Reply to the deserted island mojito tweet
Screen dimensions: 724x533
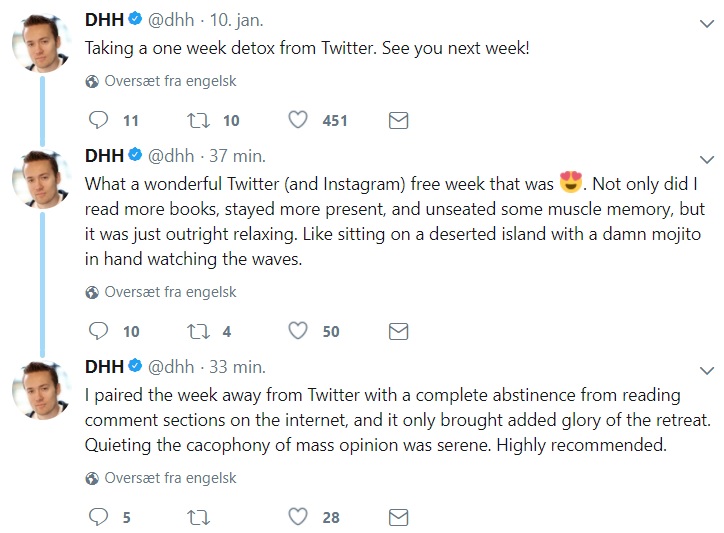click(98, 331)
